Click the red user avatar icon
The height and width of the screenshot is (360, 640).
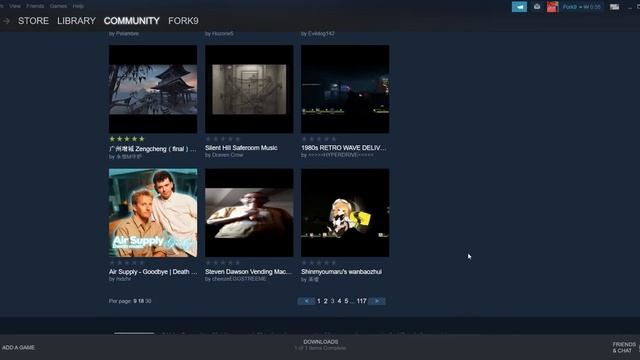(552, 7)
